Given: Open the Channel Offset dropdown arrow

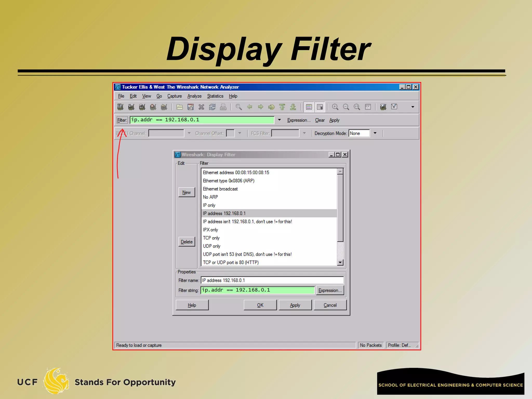Looking at the screenshot, I should click(x=240, y=133).
